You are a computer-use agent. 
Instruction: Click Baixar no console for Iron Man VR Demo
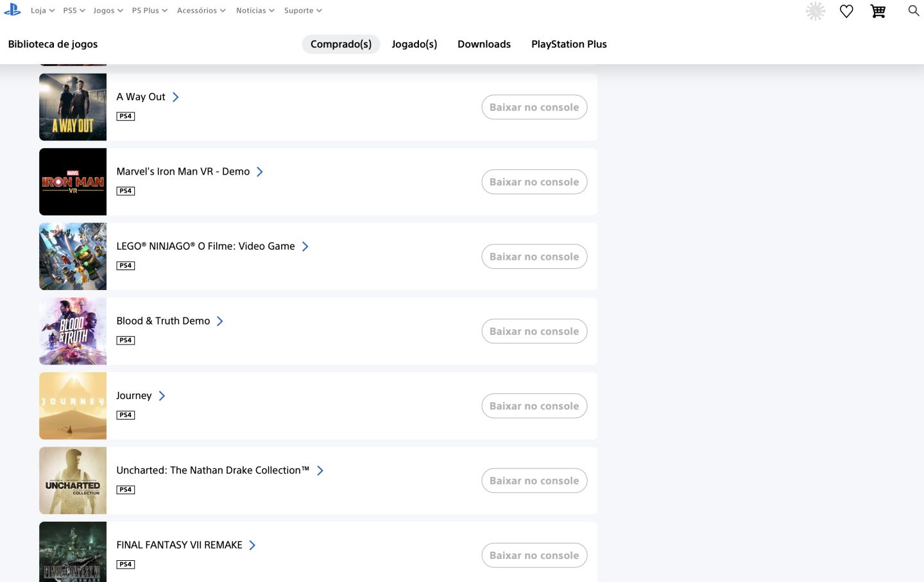[535, 182]
